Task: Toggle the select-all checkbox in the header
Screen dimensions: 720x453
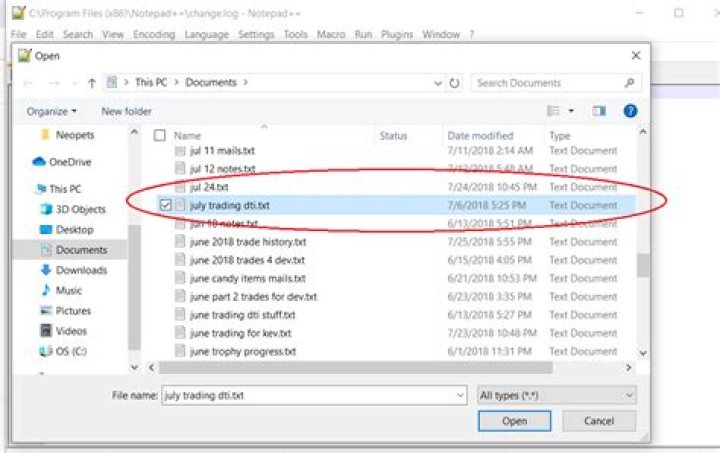Action: pyautogui.click(x=159, y=135)
